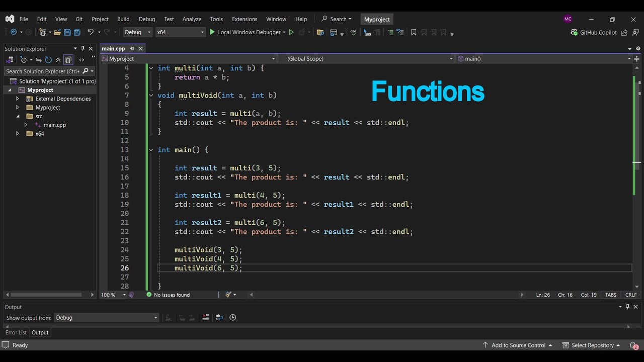The height and width of the screenshot is (362, 644).
Task: Open the main() member dropdown
Action: point(544,59)
